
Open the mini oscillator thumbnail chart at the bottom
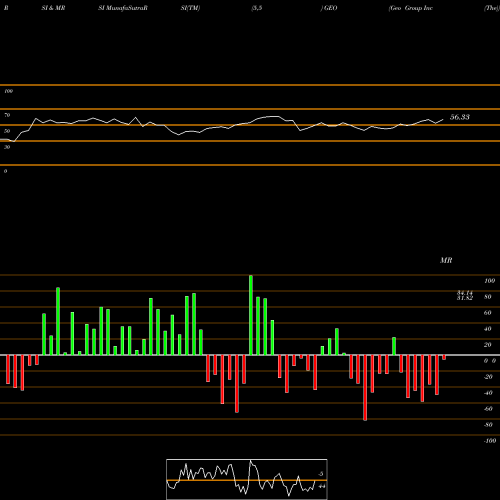tap(247, 479)
